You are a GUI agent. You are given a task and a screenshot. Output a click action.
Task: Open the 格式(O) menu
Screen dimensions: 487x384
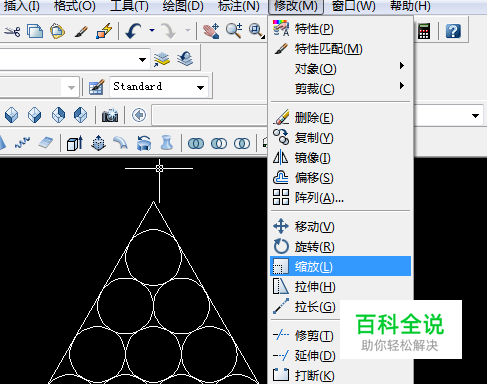74,6
